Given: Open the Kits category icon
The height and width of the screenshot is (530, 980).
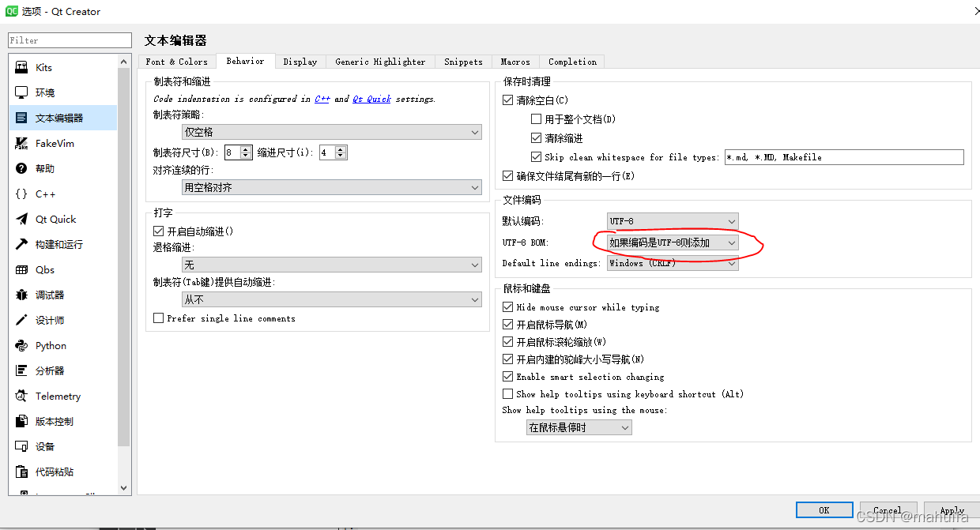Looking at the screenshot, I should tap(21, 68).
